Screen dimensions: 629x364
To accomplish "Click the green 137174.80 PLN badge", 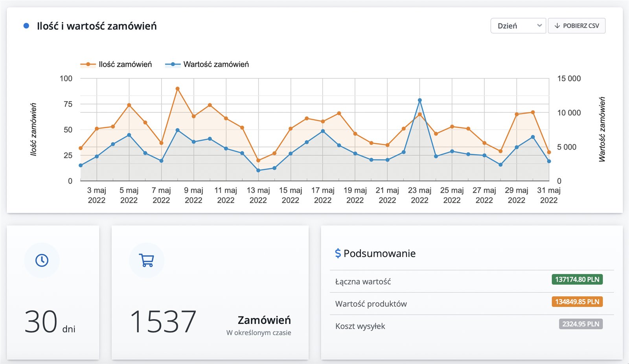I will (577, 279).
